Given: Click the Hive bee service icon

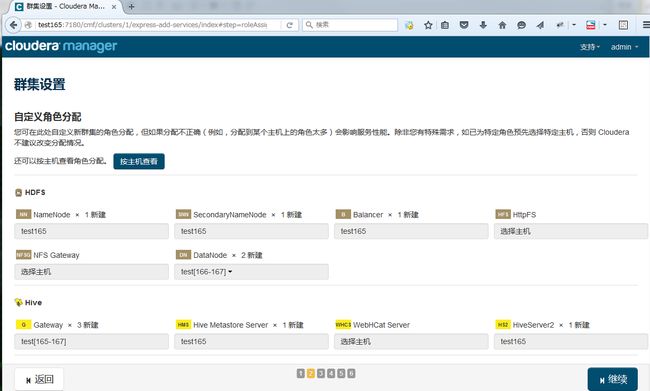Looking at the screenshot, I should [19, 302].
